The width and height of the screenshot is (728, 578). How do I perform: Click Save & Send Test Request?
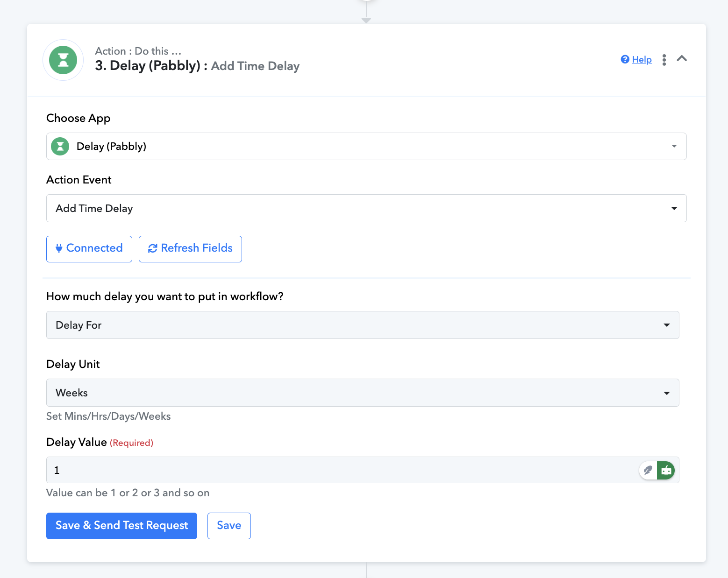pos(121,526)
